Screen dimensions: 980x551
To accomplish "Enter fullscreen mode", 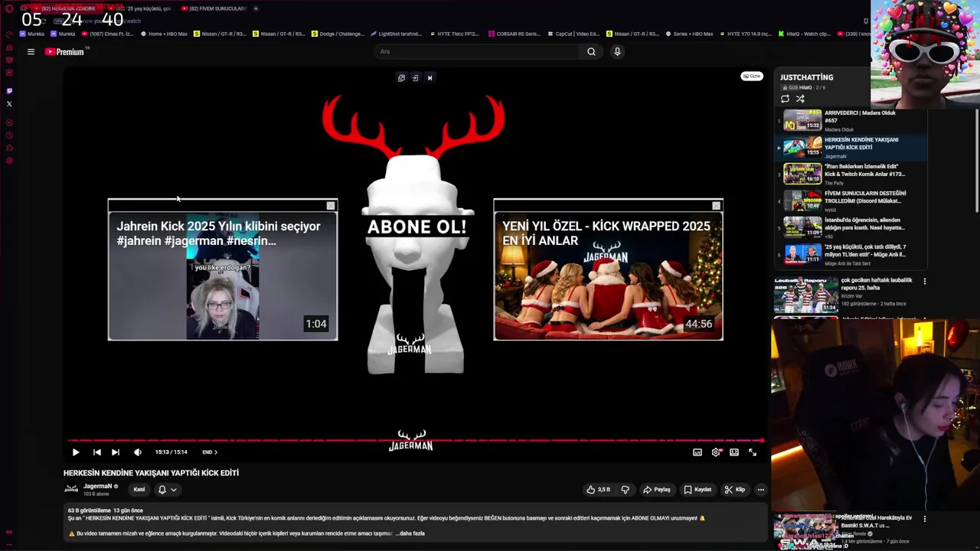I will click(x=753, y=452).
